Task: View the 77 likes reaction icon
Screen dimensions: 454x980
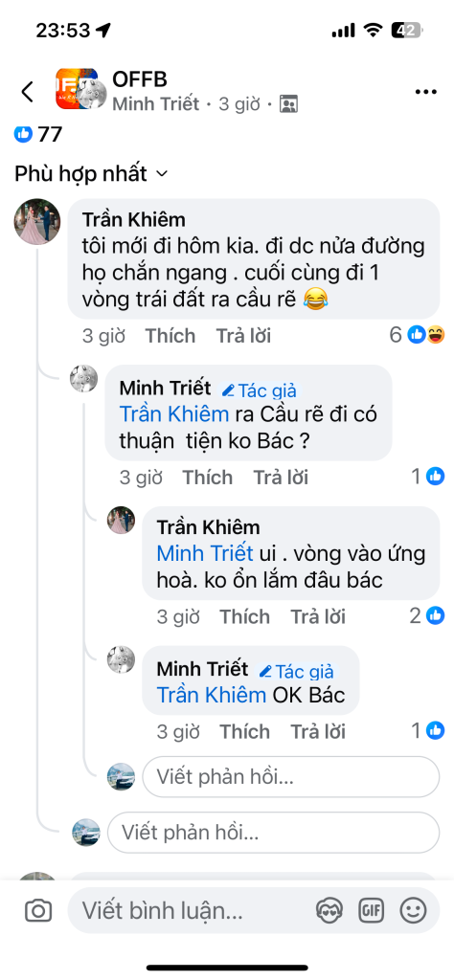Action: coord(23,133)
